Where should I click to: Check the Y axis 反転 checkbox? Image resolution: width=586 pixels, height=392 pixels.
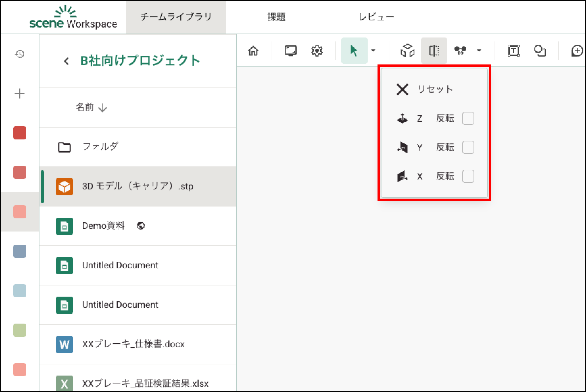coord(468,147)
